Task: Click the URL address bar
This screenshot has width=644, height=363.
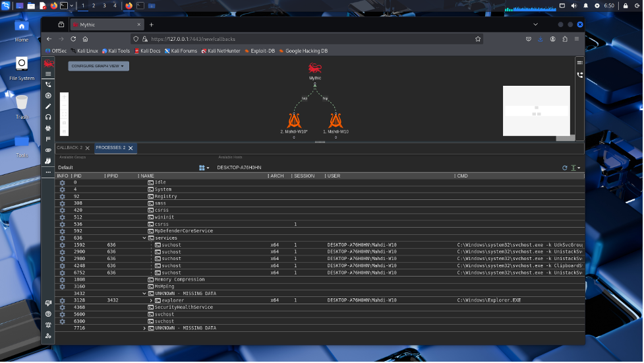Action: pos(308,39)
